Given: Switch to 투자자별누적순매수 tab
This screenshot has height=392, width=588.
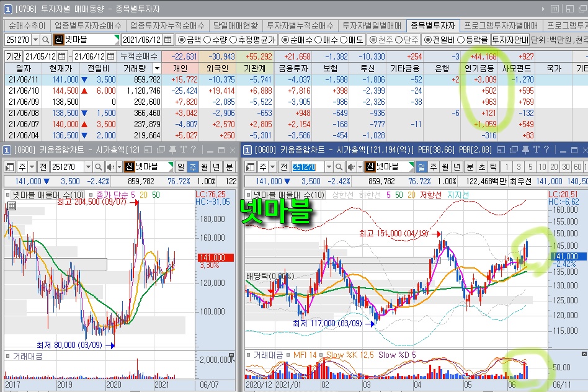Looking at the screenshot, I should click(x=300, y=25).
